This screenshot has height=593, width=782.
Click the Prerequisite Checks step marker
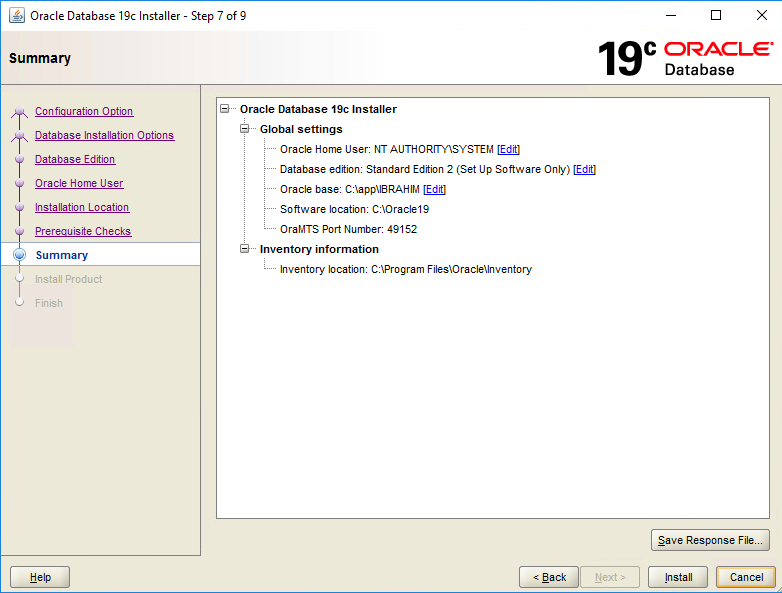19,230
